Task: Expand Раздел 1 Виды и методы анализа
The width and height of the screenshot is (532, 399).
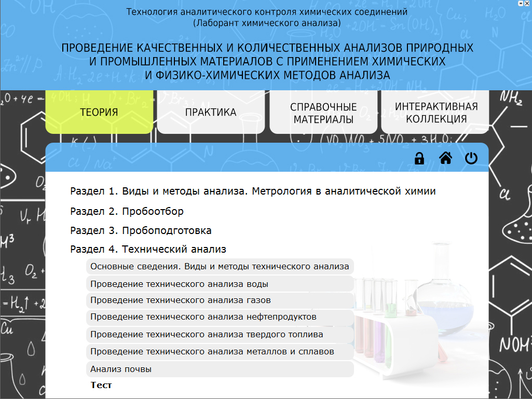Action: pyautogui.click(x=253, y=191)
